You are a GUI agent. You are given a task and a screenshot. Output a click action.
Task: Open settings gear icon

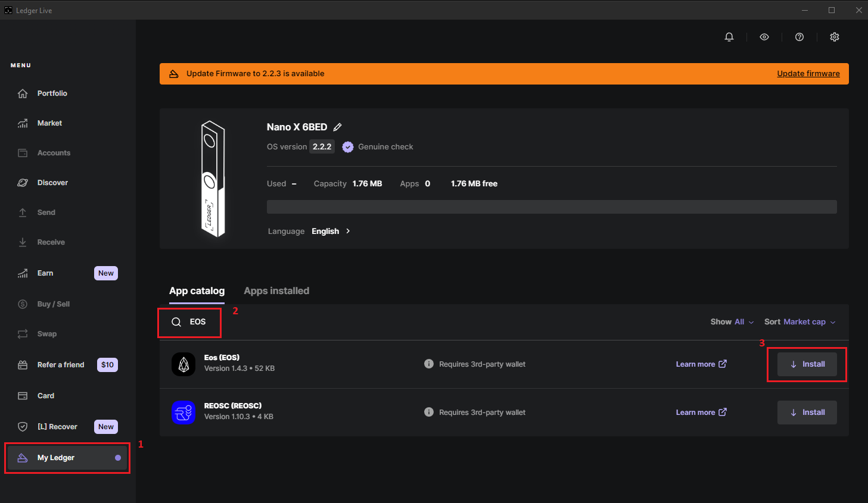(835, 37)
